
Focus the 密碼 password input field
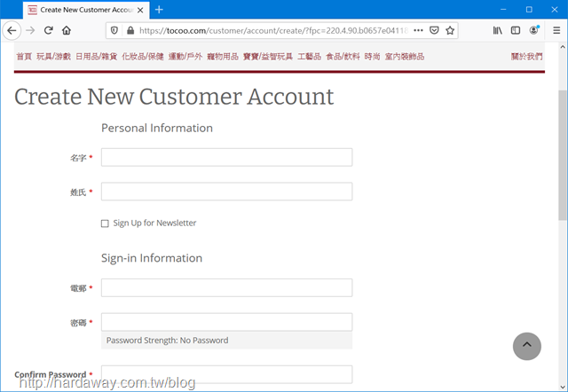pyautogui.click(x=227, y=322)
